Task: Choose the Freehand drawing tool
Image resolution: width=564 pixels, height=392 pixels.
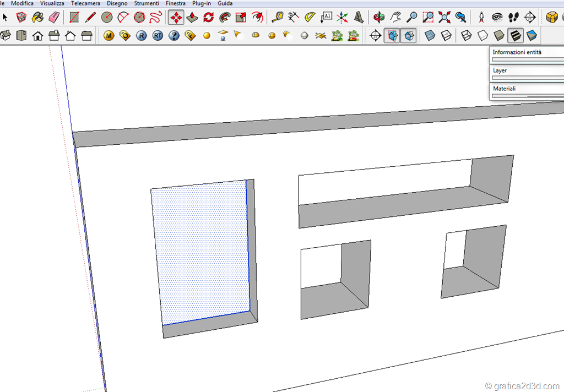Action: [x=155, y=18]
